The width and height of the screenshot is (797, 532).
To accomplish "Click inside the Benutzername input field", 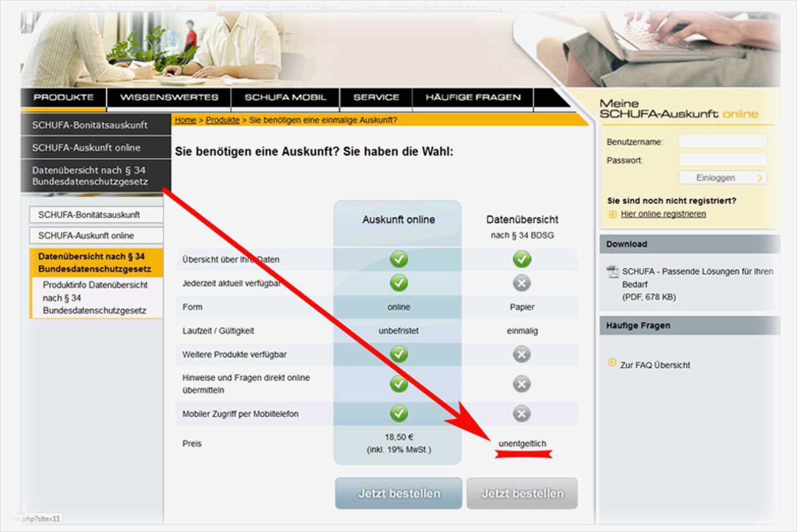I will pyautogui.click(x=722, y=141).
